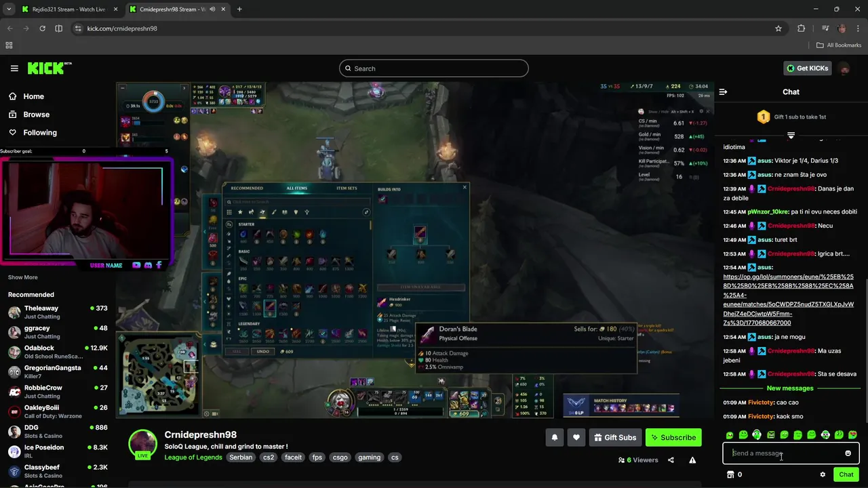Open Theleaway recommended channel

[x=58, y=312]
